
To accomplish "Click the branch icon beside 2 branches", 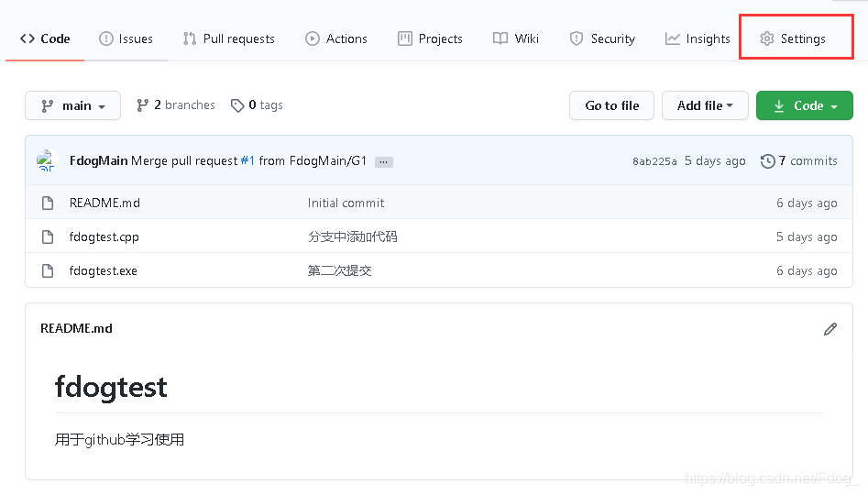I will [143, 105].
